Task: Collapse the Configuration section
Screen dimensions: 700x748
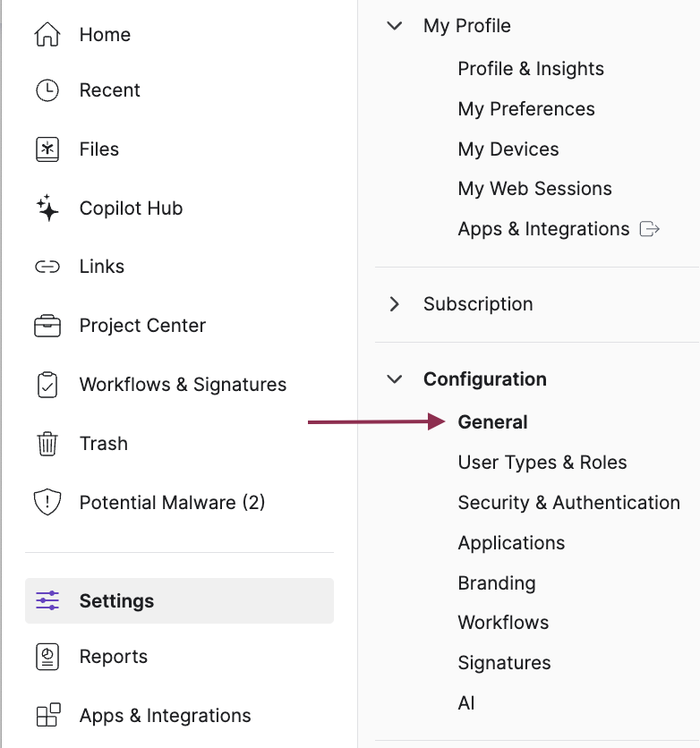Action: [394, 378]
